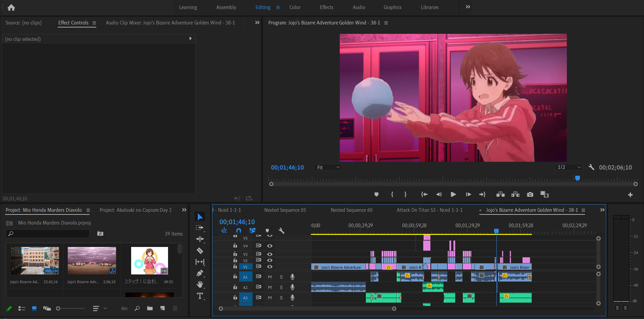Image resolution: width=644 pixels, height=319 pixels.
Task: Select the Razor tool
Action: coord(200,251)
